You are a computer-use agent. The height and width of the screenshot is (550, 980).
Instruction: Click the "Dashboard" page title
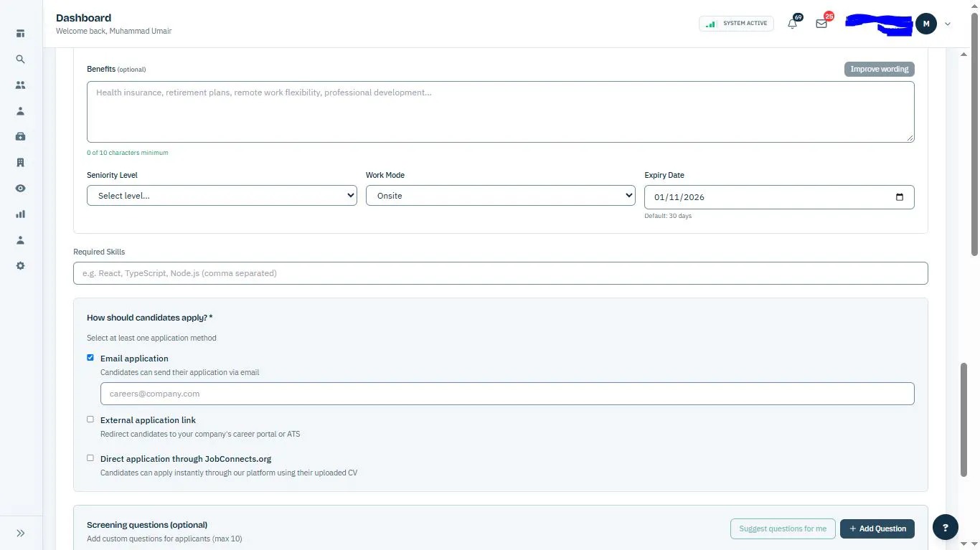[x=83, y=18]
